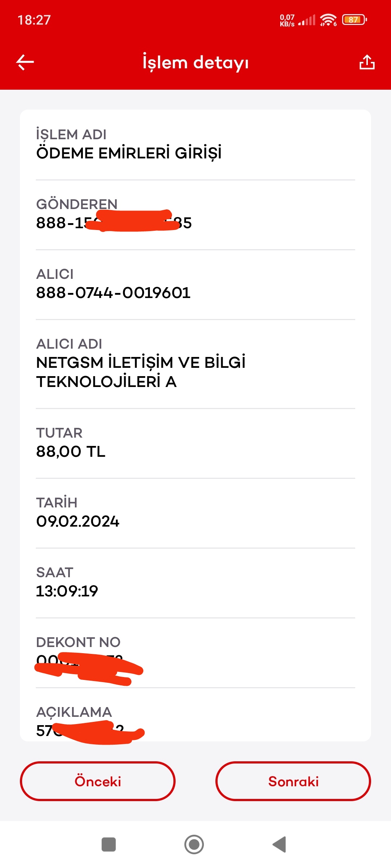Tap the time value 13:09:19
Image resolution: width=391 pixels, height=868 pixels.
[x=67, y=591]
